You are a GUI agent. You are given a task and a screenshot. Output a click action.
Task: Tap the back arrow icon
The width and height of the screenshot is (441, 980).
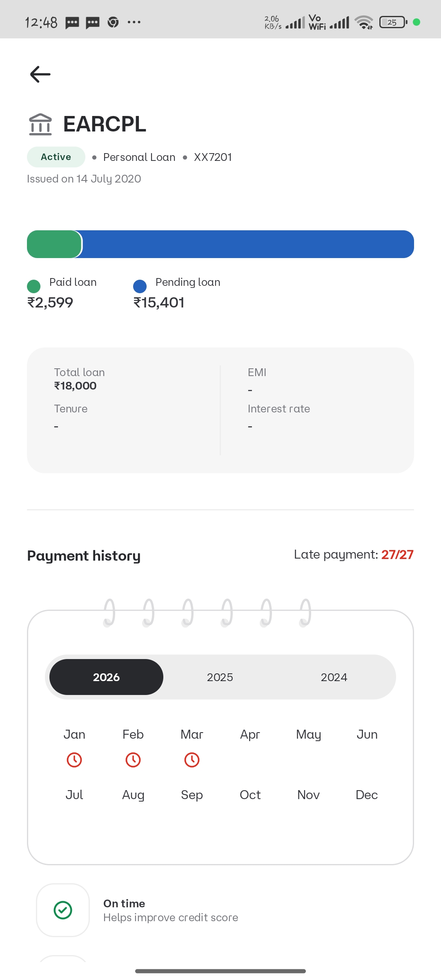(40, 74)
